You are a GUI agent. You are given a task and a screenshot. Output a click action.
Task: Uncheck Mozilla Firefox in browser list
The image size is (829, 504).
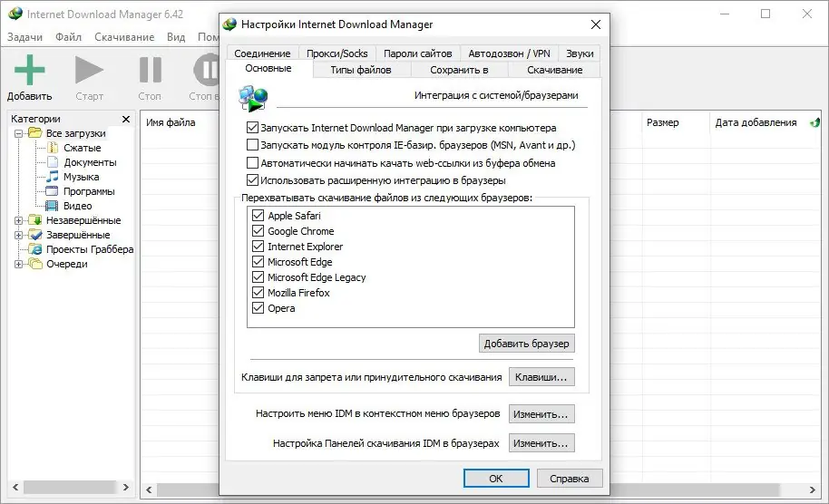(258, 292)
